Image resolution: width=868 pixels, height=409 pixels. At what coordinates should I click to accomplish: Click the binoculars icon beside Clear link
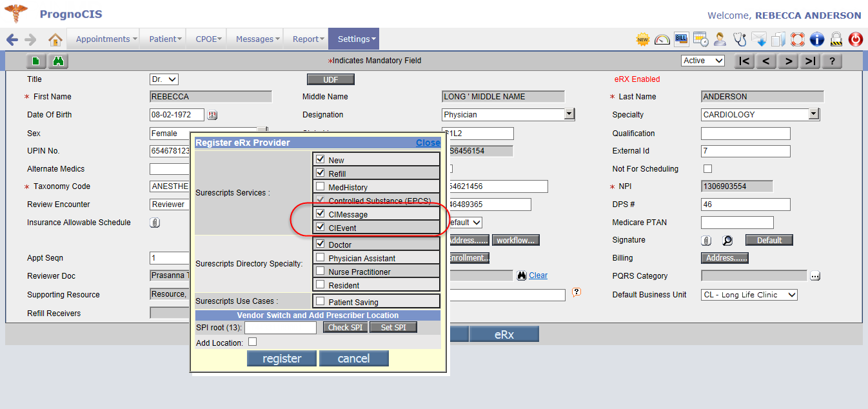(x=522, y=275)
